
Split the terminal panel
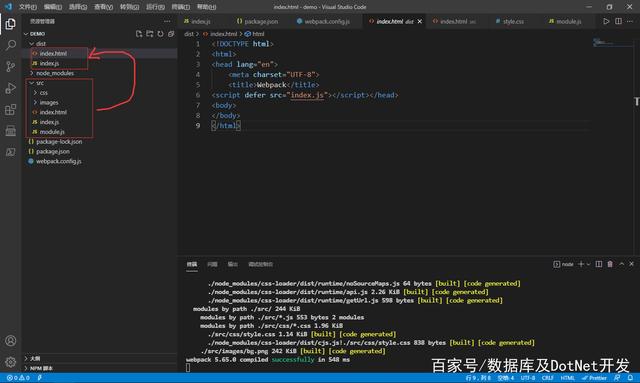(599, 264)
